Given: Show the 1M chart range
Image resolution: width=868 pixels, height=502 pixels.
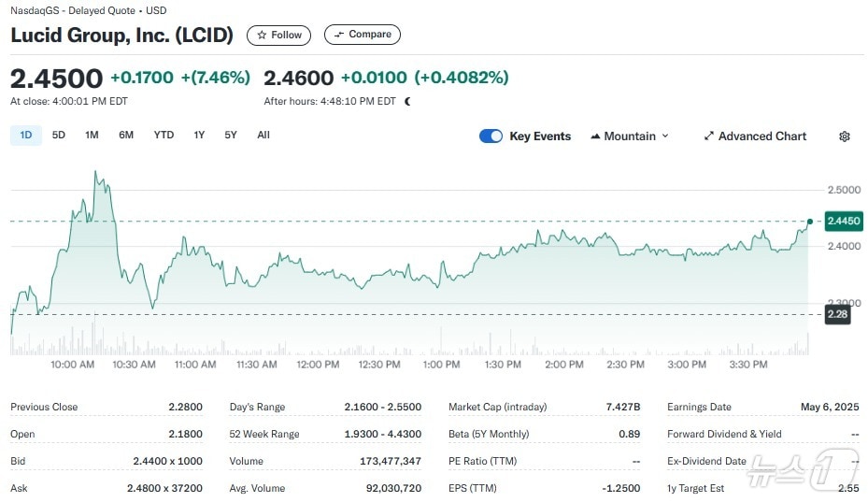Looking at the screenshot, I should tap(92, 136).
